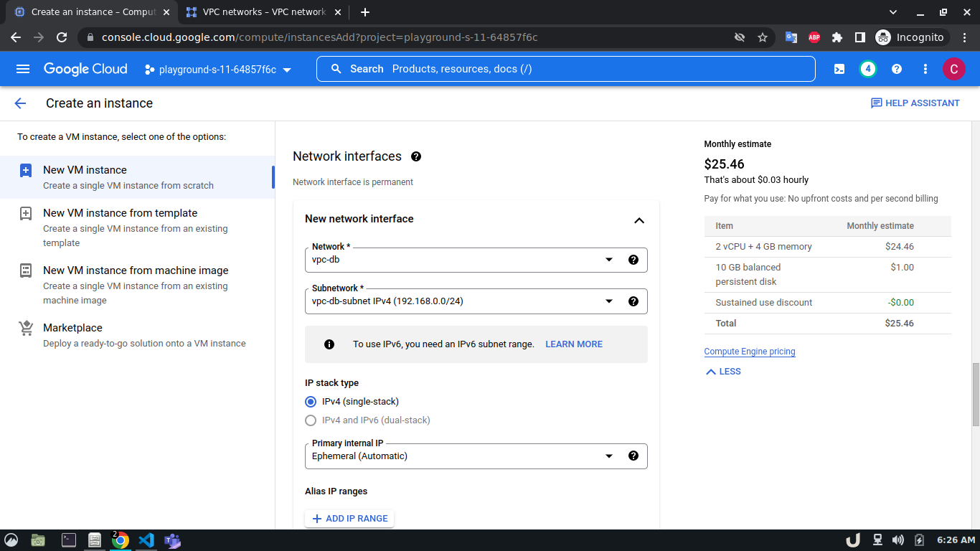
Task: Open the Network dropdown showing vpc-db
Action: [x=476, y=260]
